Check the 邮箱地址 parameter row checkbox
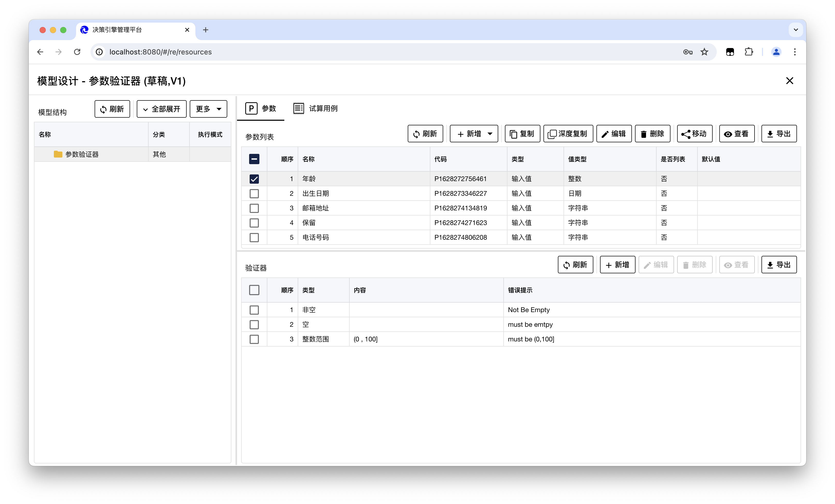The width and height of the screenshot is (835, 504). click(254, 208)
